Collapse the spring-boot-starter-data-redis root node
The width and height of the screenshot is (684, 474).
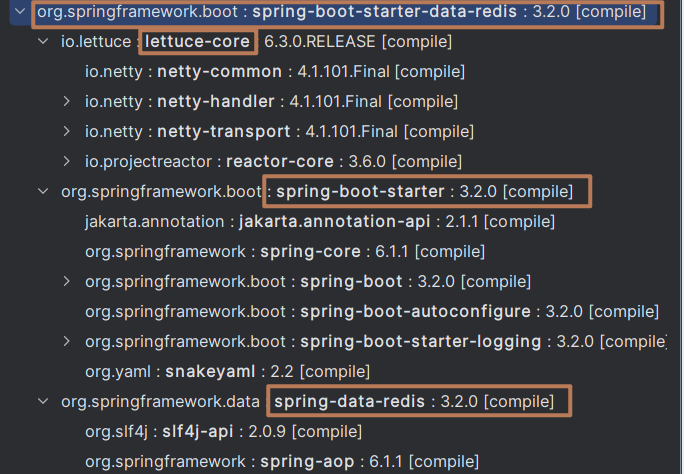pyautogui.click(x=18, y=13)
